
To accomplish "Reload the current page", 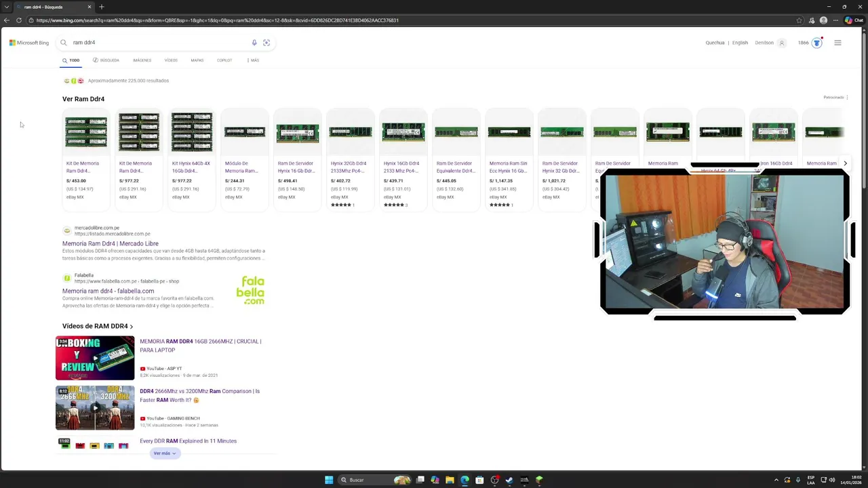I will pyautogui.click(x=19, y=20).
